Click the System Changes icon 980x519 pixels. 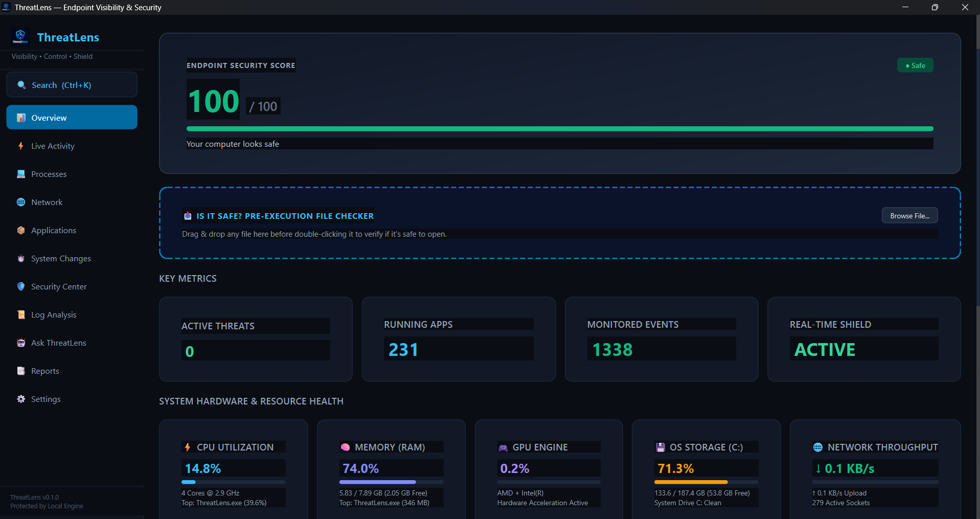[x=21, y=258]
